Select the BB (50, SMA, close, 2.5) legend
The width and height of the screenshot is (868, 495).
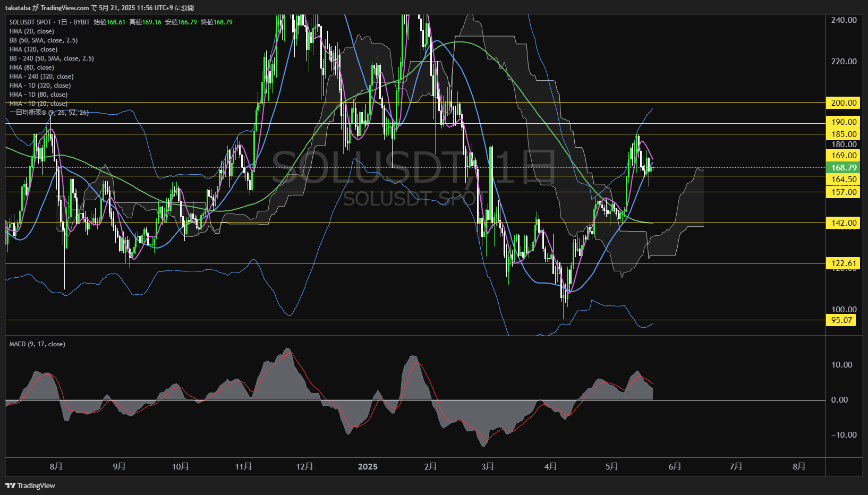[44, 40]
